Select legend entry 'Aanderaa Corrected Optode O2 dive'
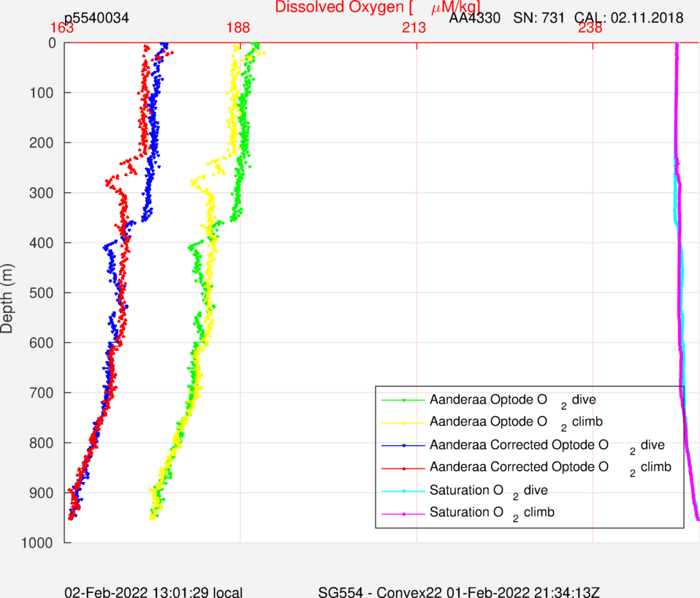 547,446
